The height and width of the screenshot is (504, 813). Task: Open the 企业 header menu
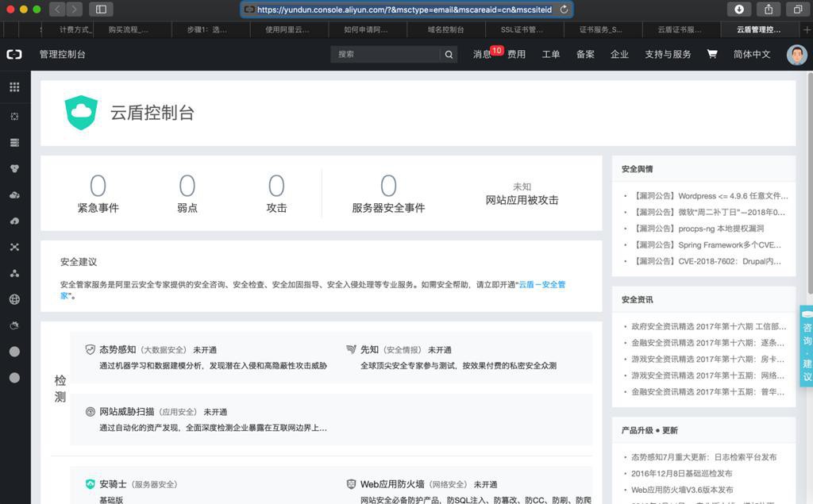619,54
